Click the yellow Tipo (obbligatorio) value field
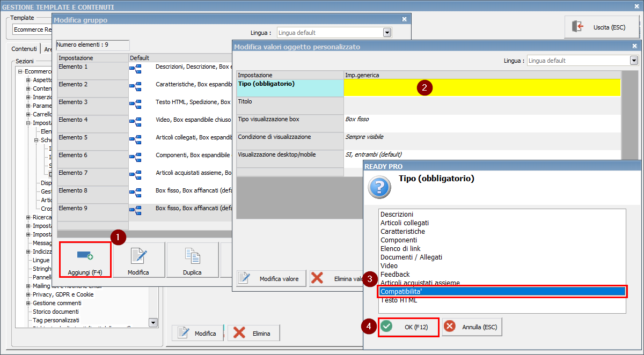Image resolution: width=644 pixels, height=355 pixels. click(x=481, y=88)
